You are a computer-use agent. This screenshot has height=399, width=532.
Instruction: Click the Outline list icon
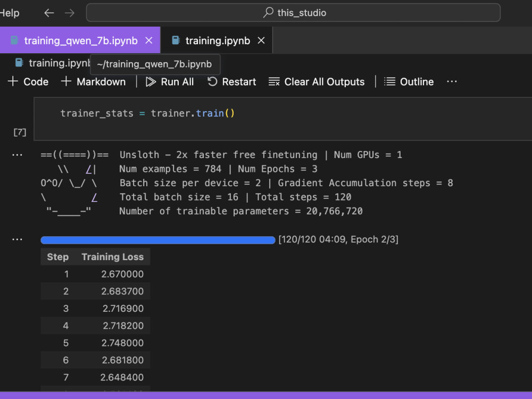(389, 82)
